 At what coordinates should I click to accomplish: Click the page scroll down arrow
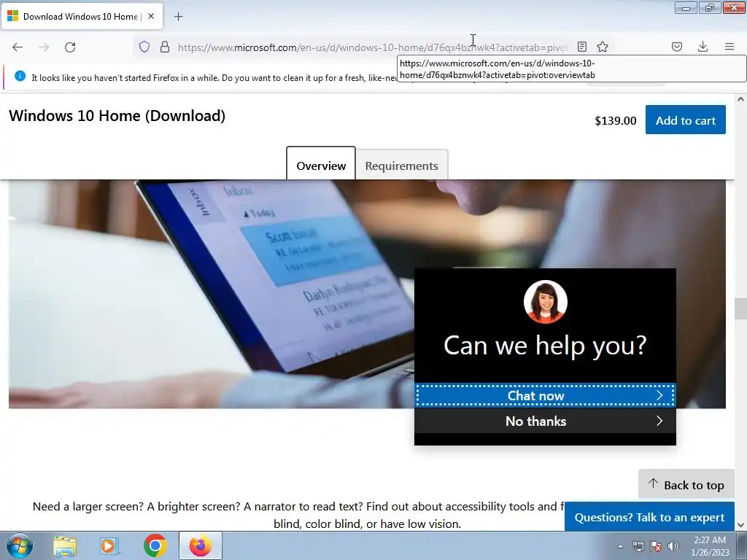click(740, 525)
